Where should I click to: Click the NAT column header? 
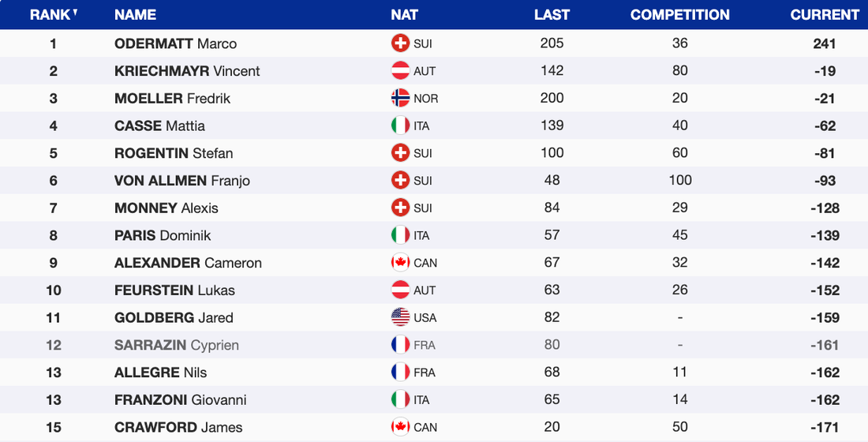pos(404,15)
